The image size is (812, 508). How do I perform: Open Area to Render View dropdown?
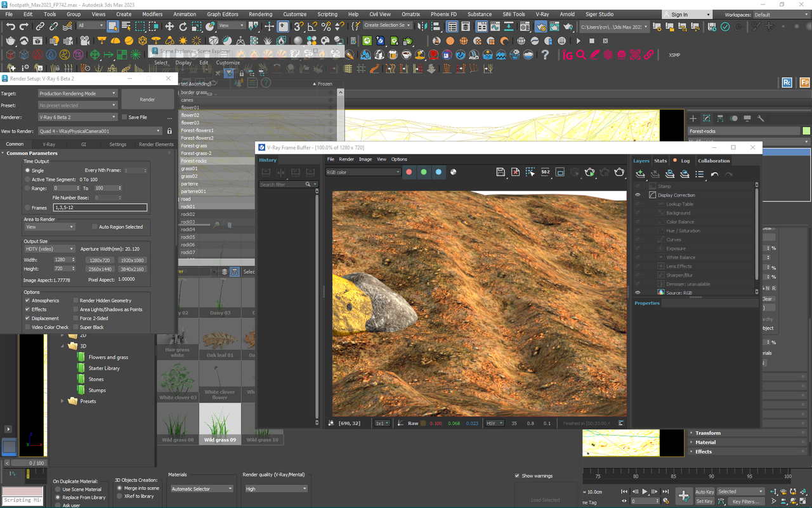pos(49,227)
